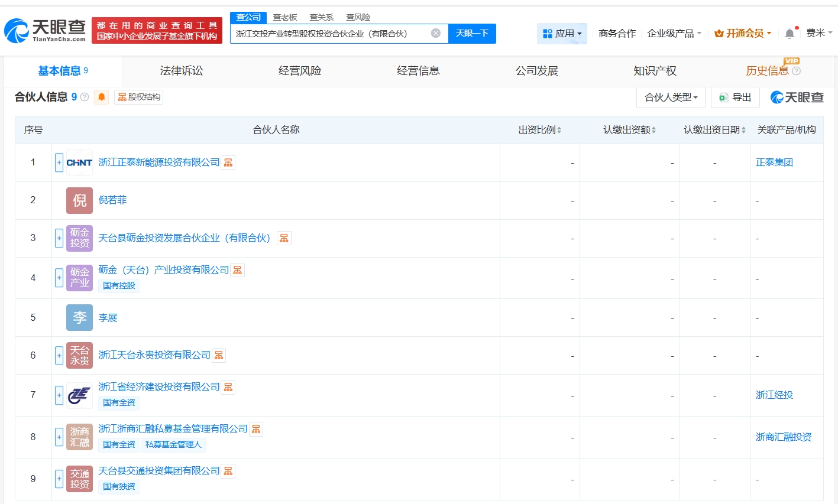Click the notification bell icon in header
Screen dimensions: 838x504
[790, 34]
